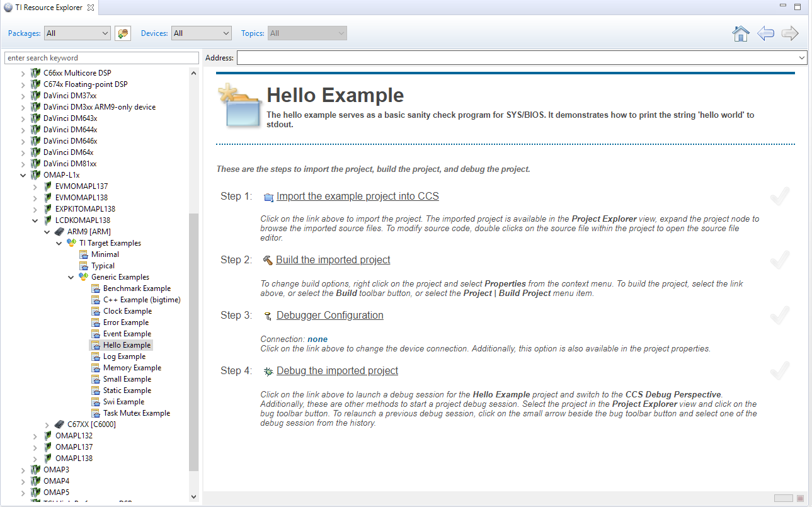This screenshot has width=812, height=507.
Task: Open the package install/add icon beside Packages dropdown
Action: [123, 33]
